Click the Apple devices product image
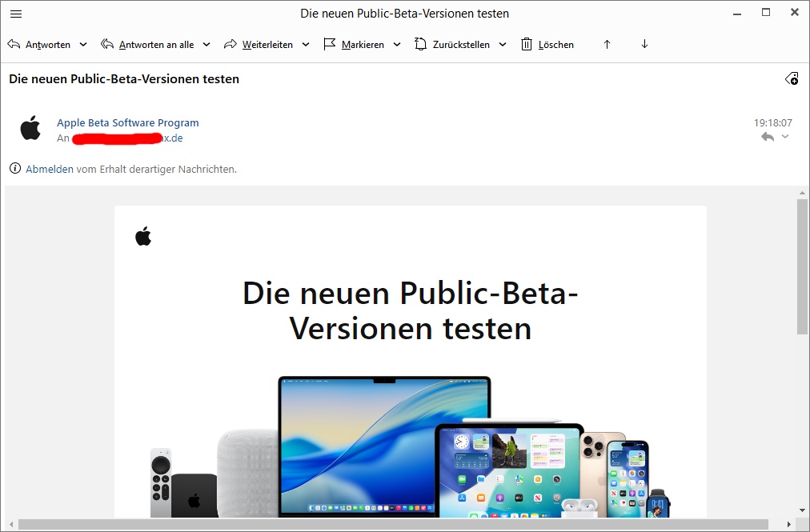This screenshot has height=532, width=810. (x=410, y=446)
